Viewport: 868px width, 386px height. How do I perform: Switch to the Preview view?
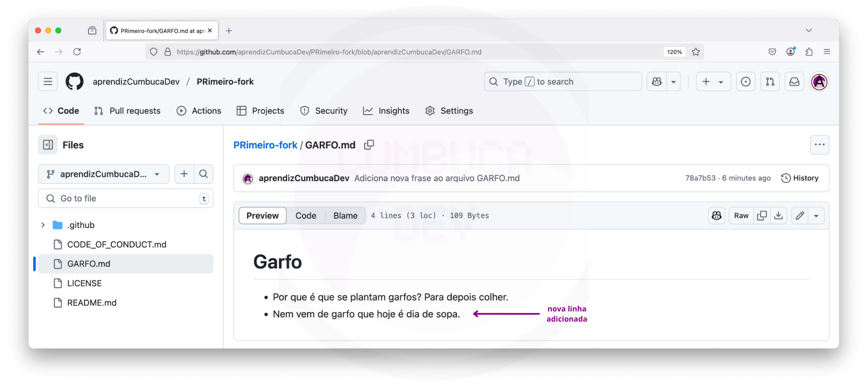262,216
